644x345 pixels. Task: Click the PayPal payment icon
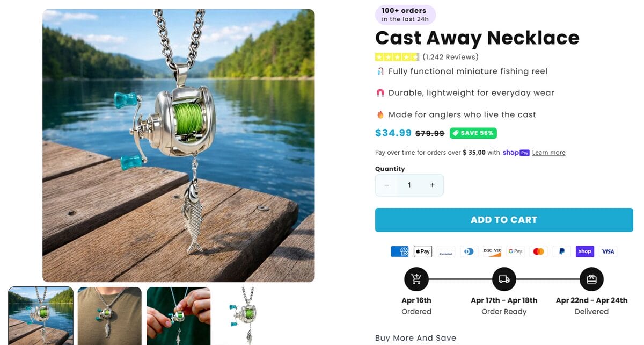pyautogui.click(x=561, y=251)
